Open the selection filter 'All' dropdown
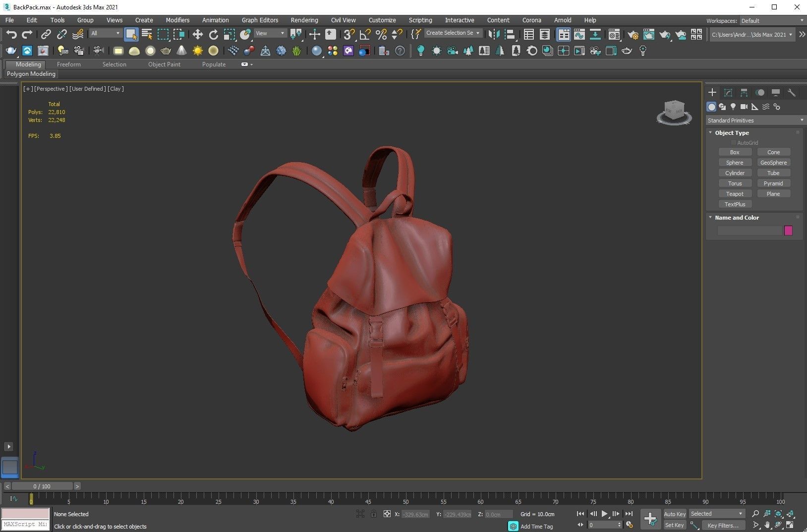Image resolution: width=807 pixels, height=532 pixels. (x=105, y=33)
